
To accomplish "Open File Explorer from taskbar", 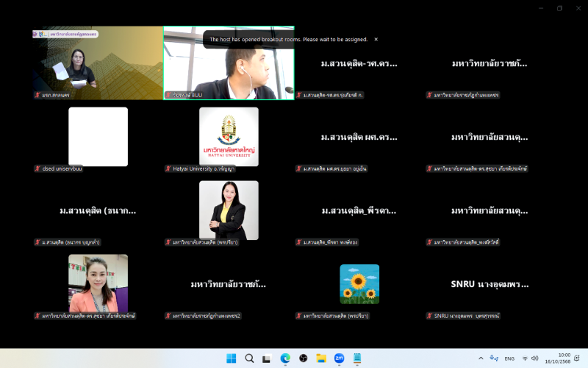I will [x=321, y=358].
